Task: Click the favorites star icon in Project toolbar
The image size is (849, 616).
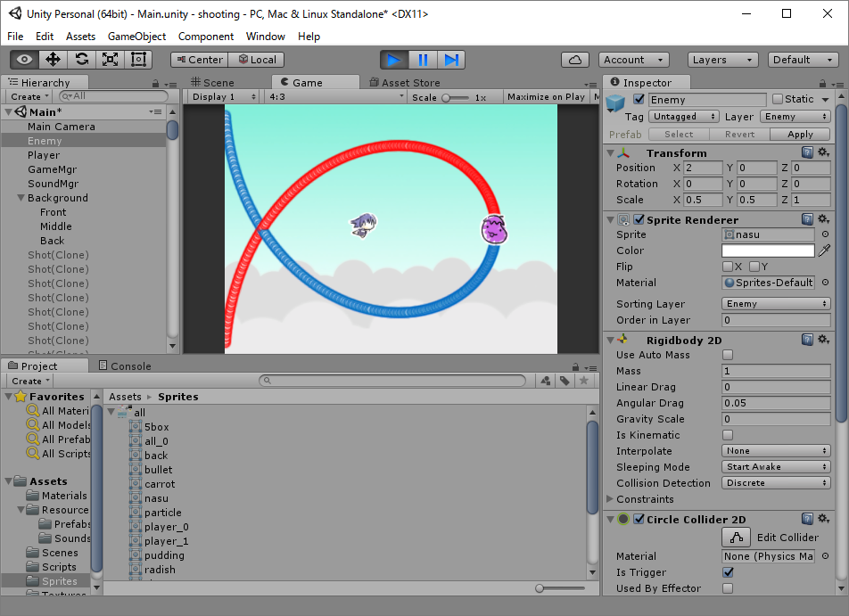Action: click(x=583, y=381)
